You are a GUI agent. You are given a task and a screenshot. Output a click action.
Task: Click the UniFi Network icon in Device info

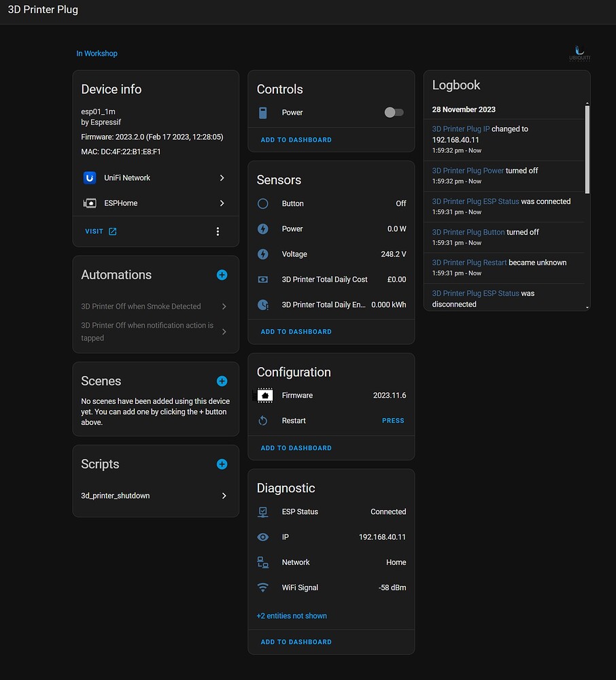click(89, 177)
